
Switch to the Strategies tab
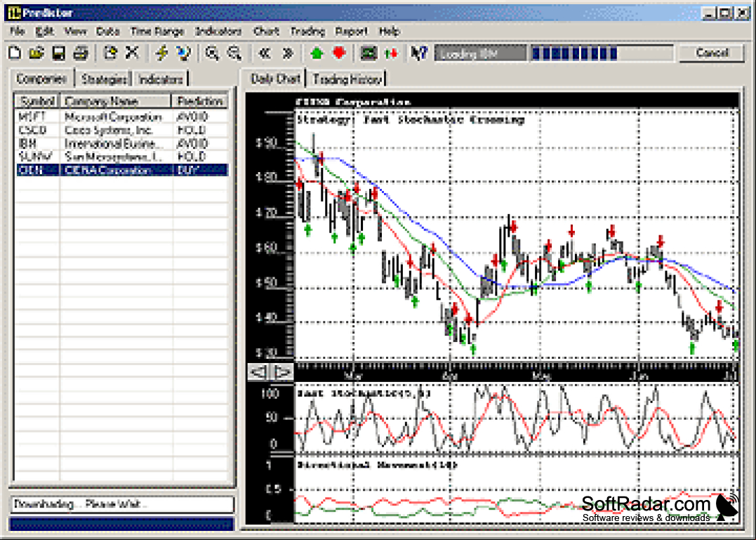[104, 79]
